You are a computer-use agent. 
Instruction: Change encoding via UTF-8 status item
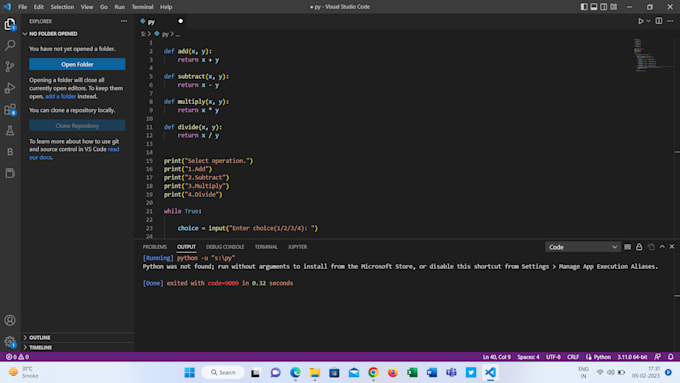tap(553, 357)
